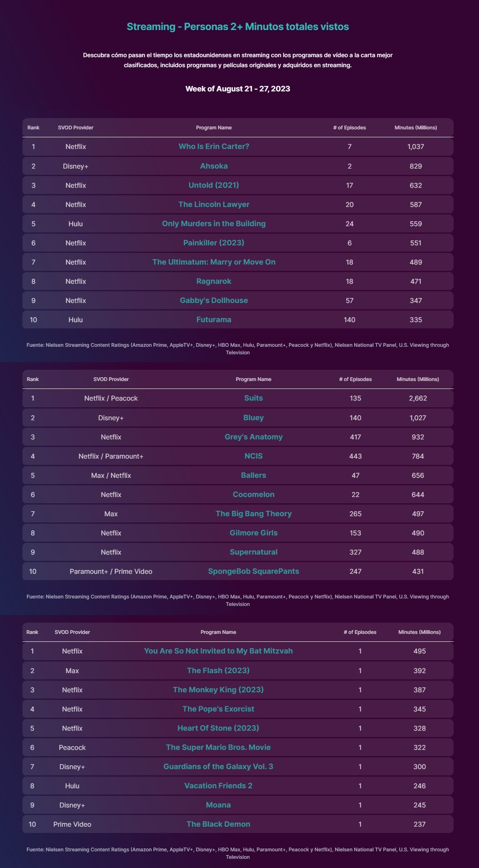The height and width of the screenshot is (868, 479).
Task: Open Only Murders in the Building
Action: click(214, 224)
